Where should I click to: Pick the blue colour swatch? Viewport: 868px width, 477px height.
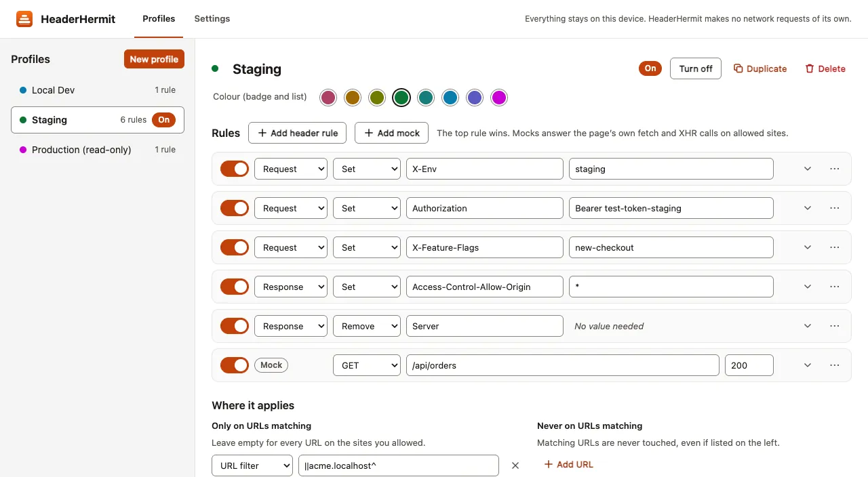pos(450,98)
